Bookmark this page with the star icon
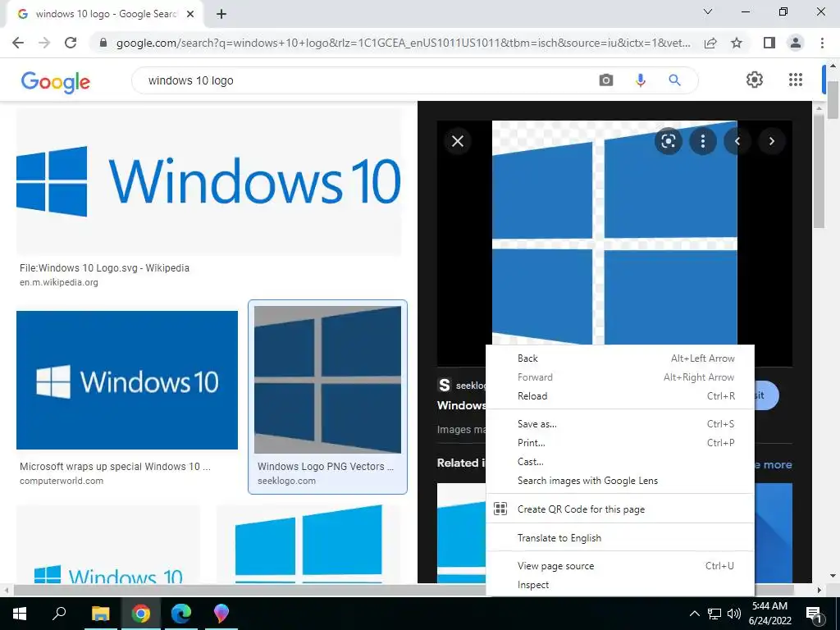This screenshot has height=630, width=840. click(x=737, y=43)
